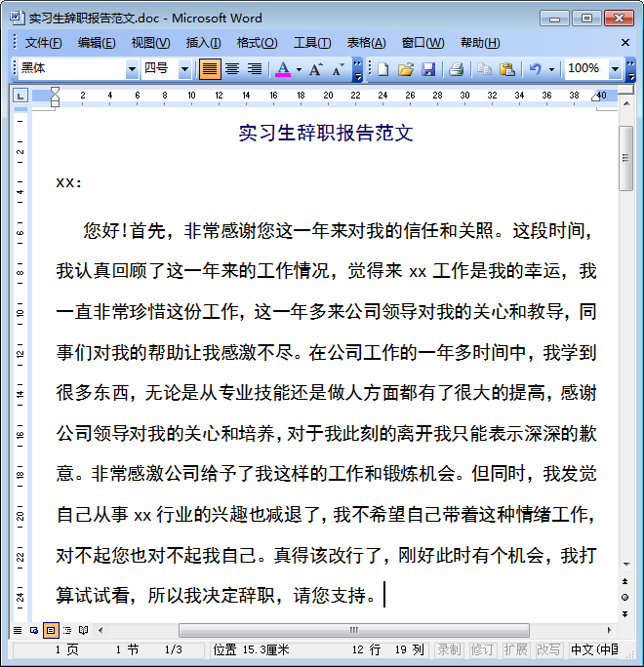Open the font size 四号 dropdown
This screenshot has width=644, height=667.
tap(184, 68)
